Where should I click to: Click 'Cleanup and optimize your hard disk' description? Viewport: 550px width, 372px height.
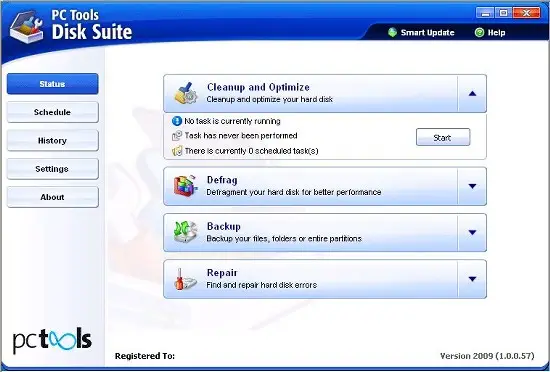pyautogui.click(x=269, y=100)
